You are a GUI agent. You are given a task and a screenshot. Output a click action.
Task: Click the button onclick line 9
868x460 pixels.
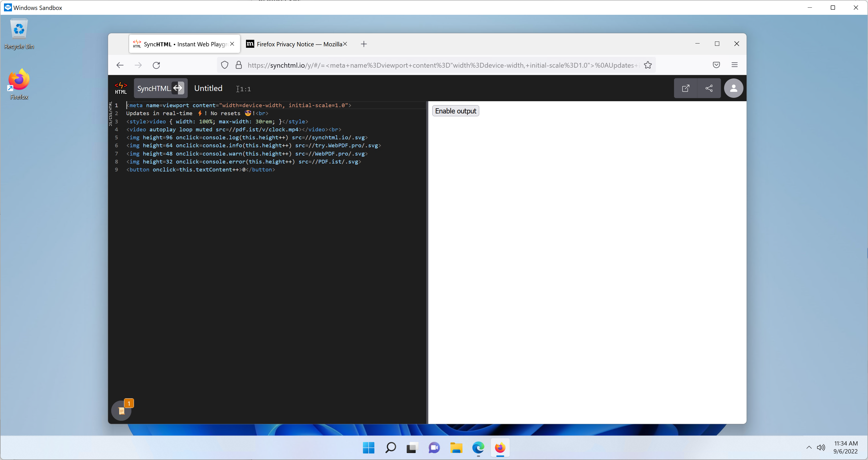201,170
